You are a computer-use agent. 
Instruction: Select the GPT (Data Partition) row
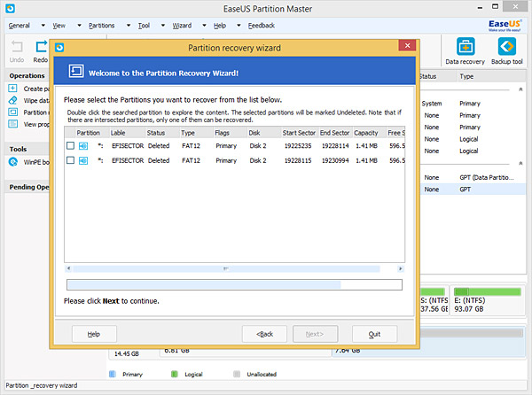[473, 177]
